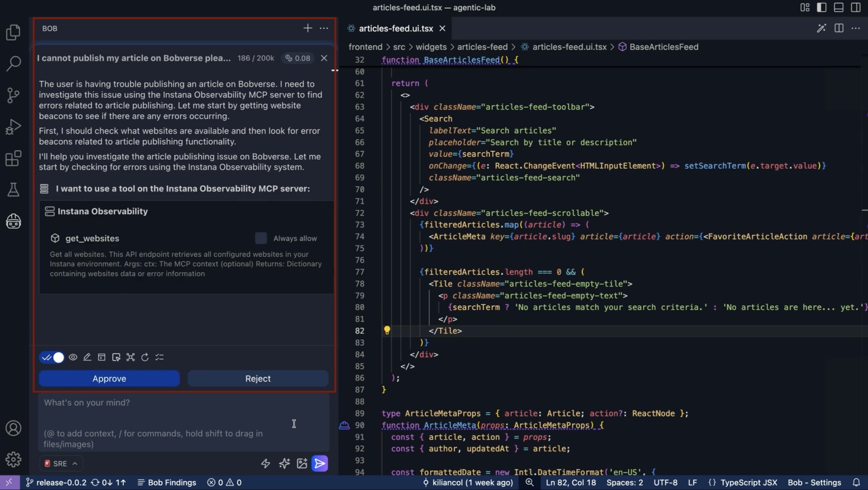Enable the Always allow checkbox
868x490 pixels.
click(261, 238)
